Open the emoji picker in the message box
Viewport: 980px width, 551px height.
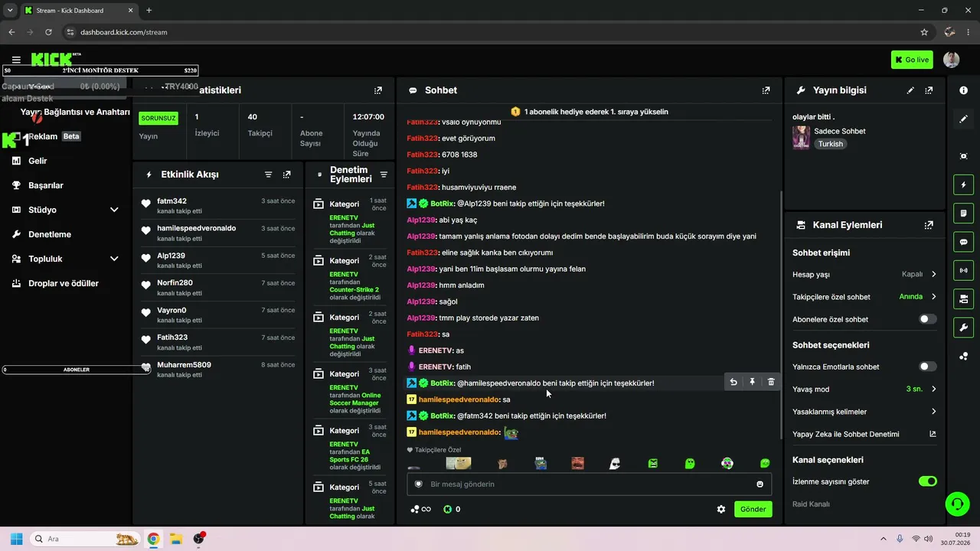759,484
